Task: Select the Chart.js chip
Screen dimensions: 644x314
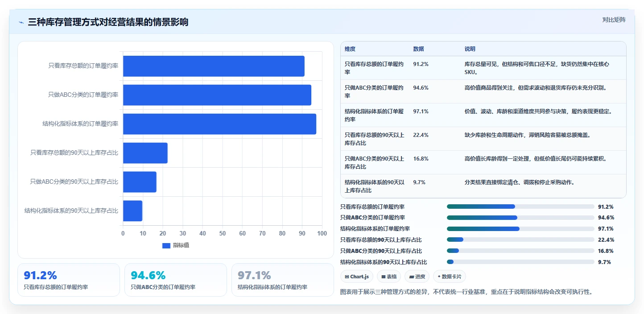Action: click(x=357, y=277)
